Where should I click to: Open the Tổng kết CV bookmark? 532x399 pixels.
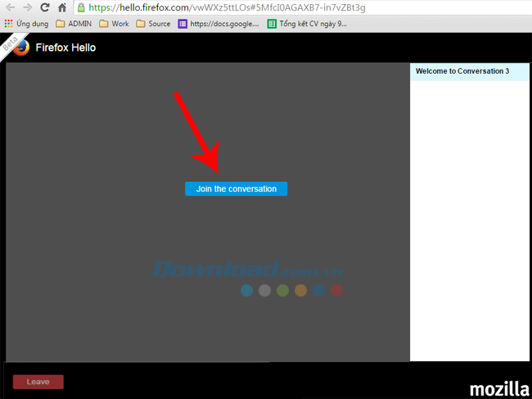pos(307,24)
